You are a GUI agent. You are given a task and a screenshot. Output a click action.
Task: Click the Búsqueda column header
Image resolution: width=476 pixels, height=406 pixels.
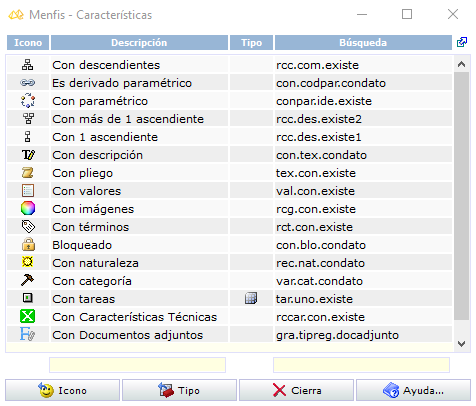[x=363, y=43]
